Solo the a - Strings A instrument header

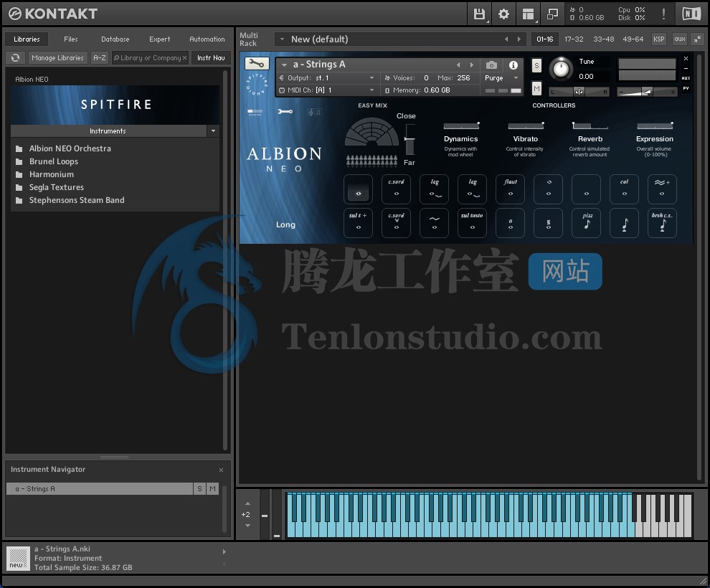pyautogui.click(x=536, y=66)
